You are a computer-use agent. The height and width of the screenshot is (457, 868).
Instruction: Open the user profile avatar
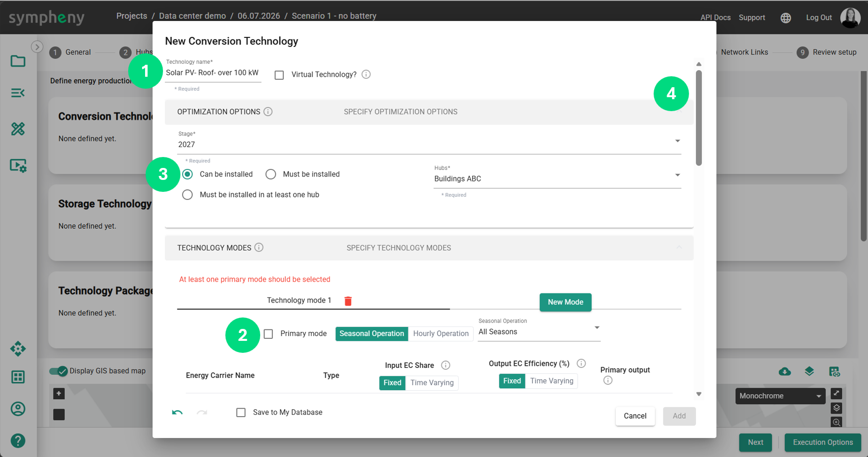point(850,17)
